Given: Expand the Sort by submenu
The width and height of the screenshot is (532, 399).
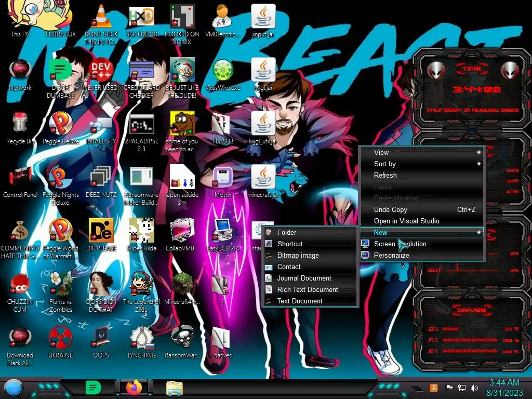Looking at the screenshot, I should point(421,164).
